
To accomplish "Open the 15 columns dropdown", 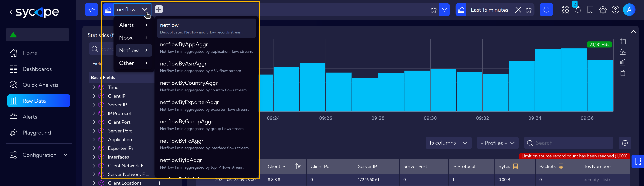I will (x=449, y=143).
